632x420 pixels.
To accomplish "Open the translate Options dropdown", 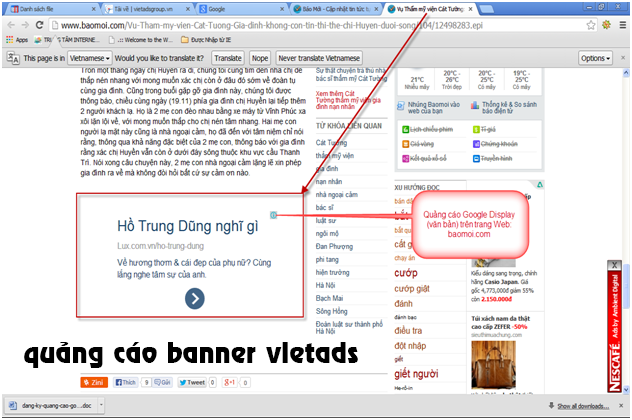I will pyautogui.click(x=595, y=58).
